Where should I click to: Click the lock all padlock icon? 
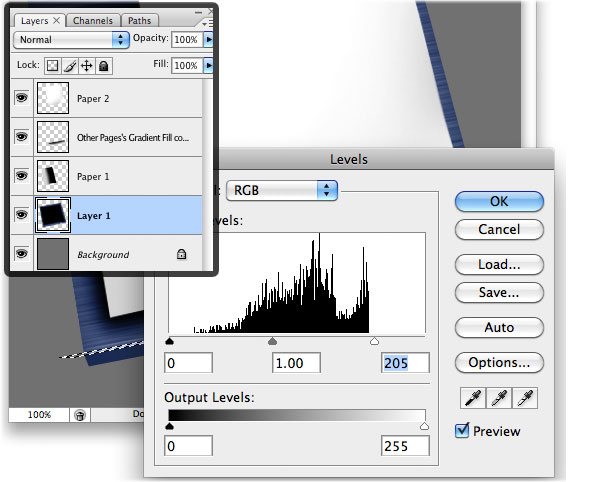(103, 66)
